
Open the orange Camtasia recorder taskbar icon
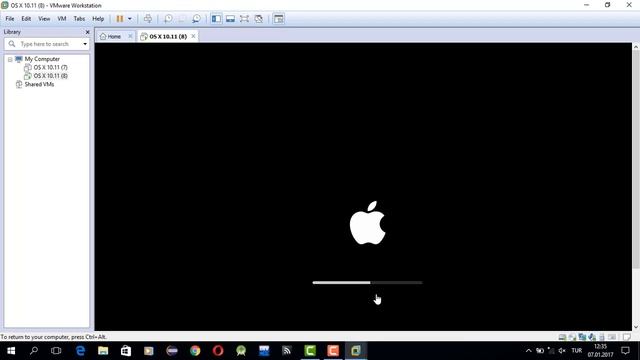click(x=333, y=351)
